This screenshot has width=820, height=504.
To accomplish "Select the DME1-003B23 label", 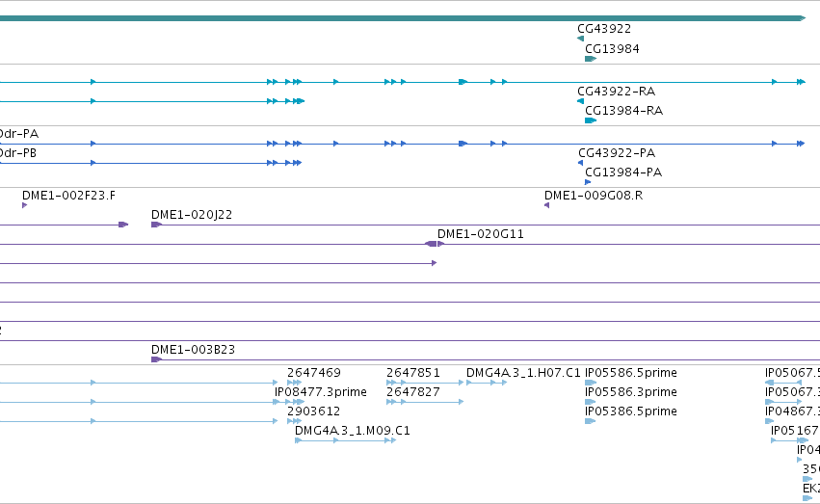I will [193, 350].
